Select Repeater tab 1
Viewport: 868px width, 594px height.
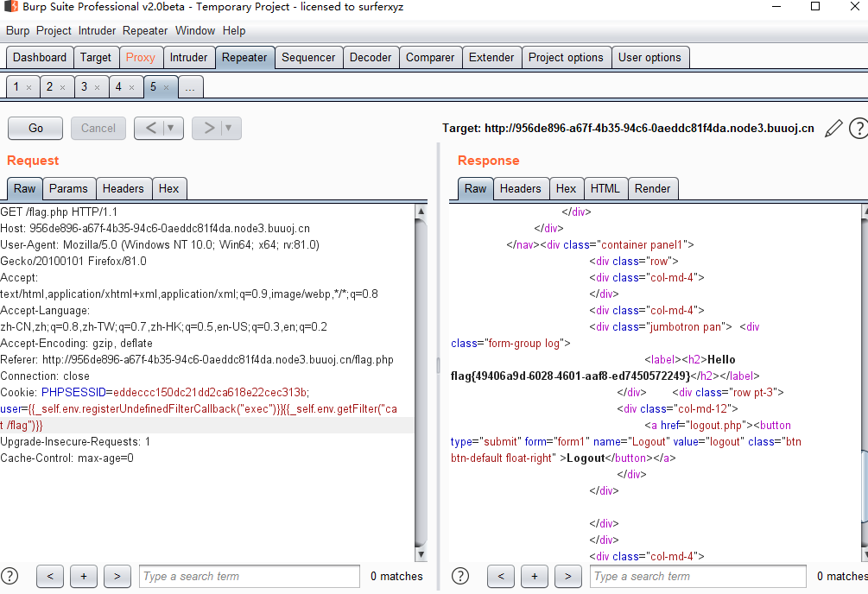point(16,87)
